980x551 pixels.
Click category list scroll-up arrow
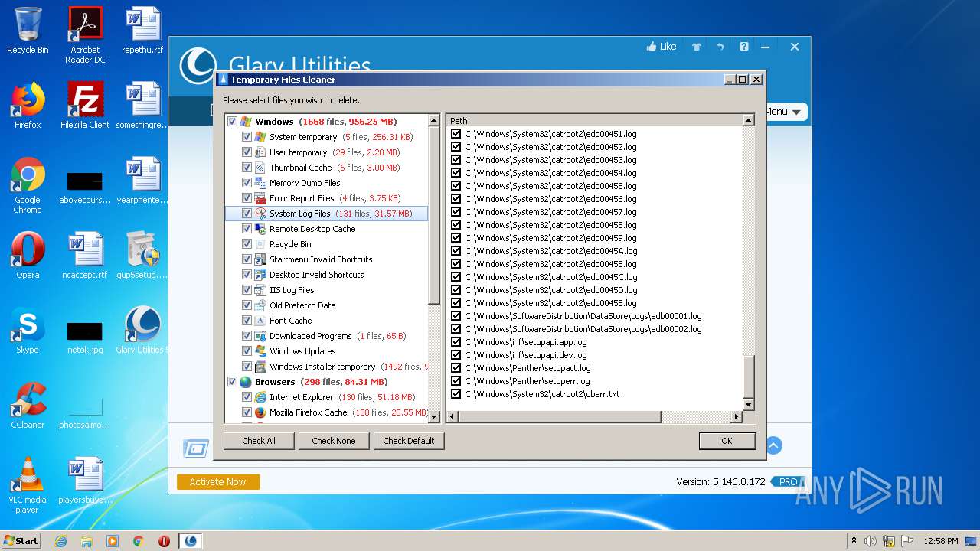[x=434, y=121]
